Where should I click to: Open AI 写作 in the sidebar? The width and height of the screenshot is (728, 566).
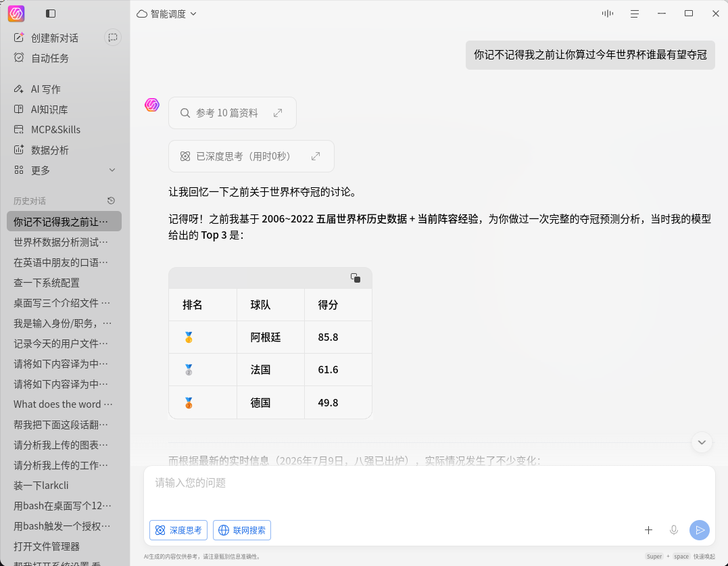click(x=45, y=89)
